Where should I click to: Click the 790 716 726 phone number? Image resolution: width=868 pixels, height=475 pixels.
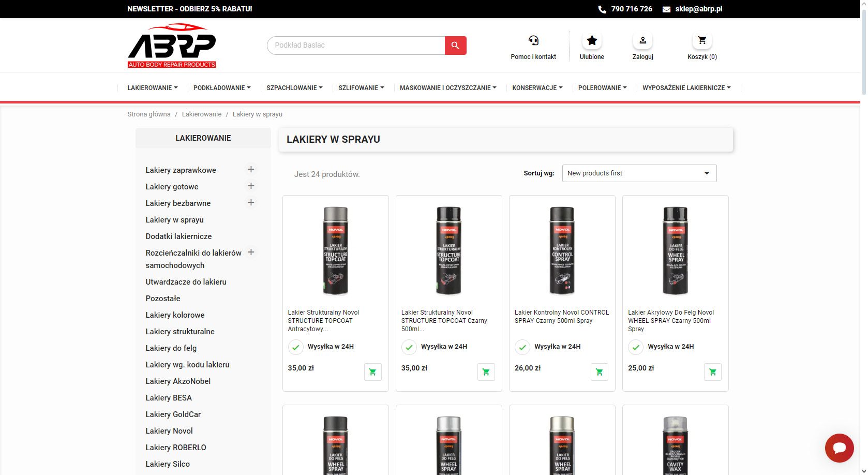[632, 9]
